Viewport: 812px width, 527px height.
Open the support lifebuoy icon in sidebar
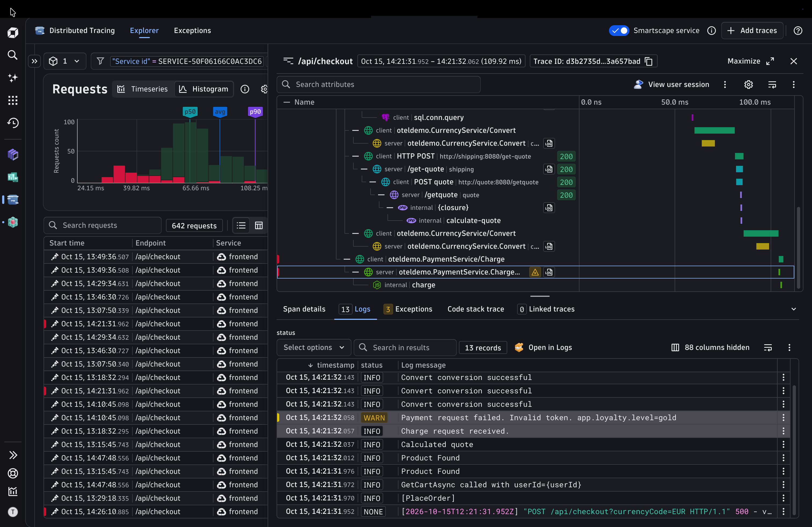pyautogui.click(x=13, y=473)
